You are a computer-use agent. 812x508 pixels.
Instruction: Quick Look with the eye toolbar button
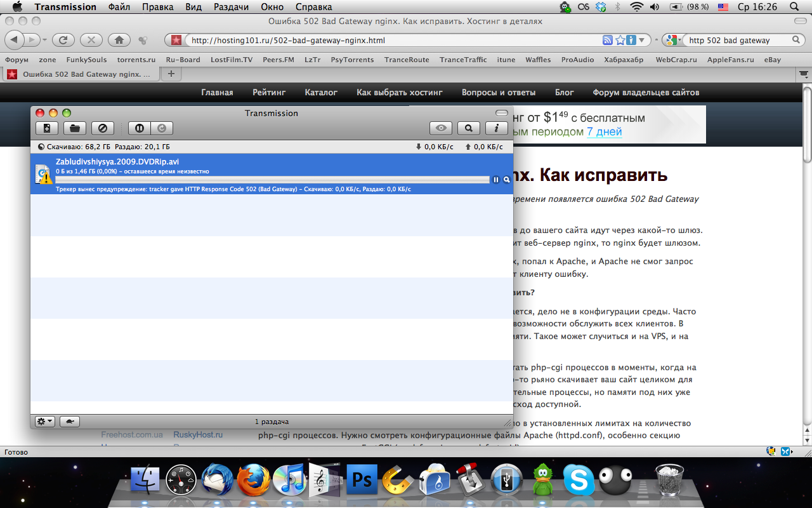tap(441, 128)
